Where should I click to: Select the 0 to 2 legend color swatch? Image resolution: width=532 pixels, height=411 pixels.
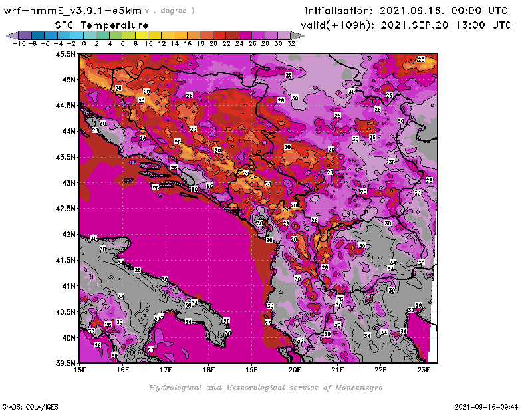(x=90, y=35)
